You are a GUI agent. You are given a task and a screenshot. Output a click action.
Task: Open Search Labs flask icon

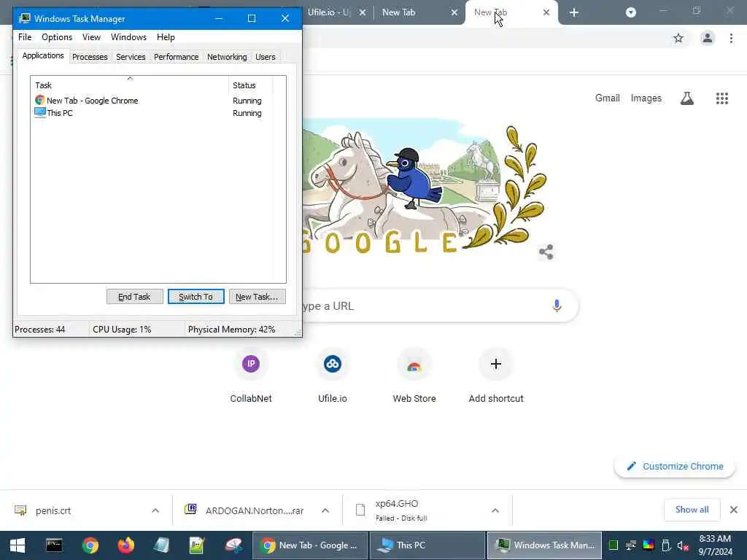pyautogui.click(x=686, y=98)
